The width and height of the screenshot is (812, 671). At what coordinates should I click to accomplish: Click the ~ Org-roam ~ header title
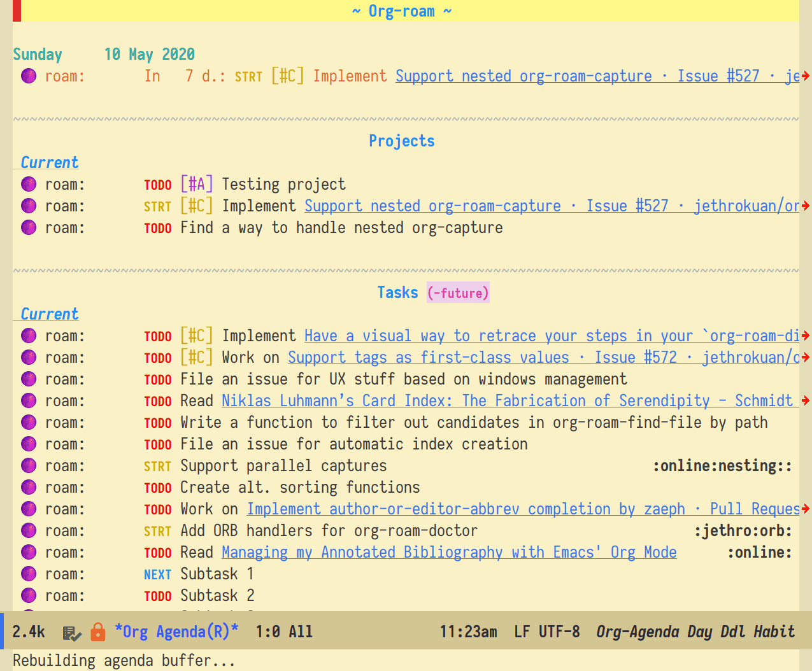coord(402,11)
